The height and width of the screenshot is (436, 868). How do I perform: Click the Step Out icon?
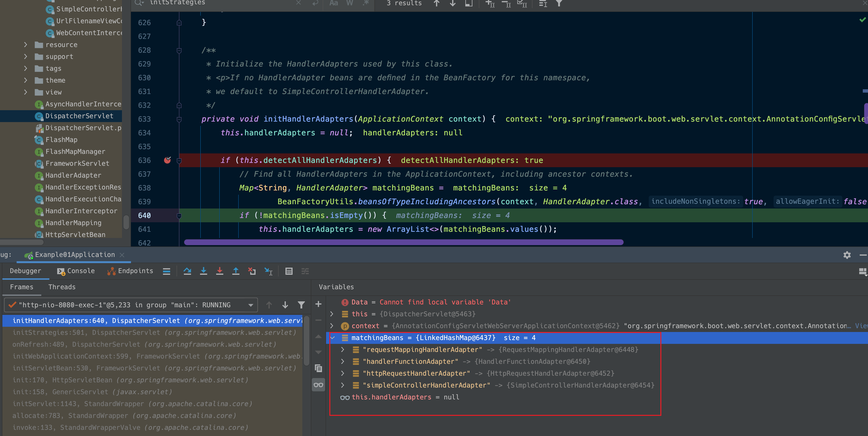click(x=236, y=271)
